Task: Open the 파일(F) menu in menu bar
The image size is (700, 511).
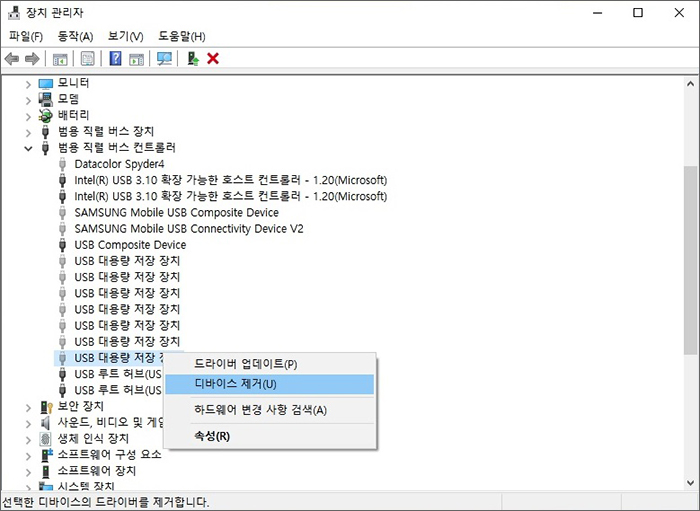Action: point(26,37)
